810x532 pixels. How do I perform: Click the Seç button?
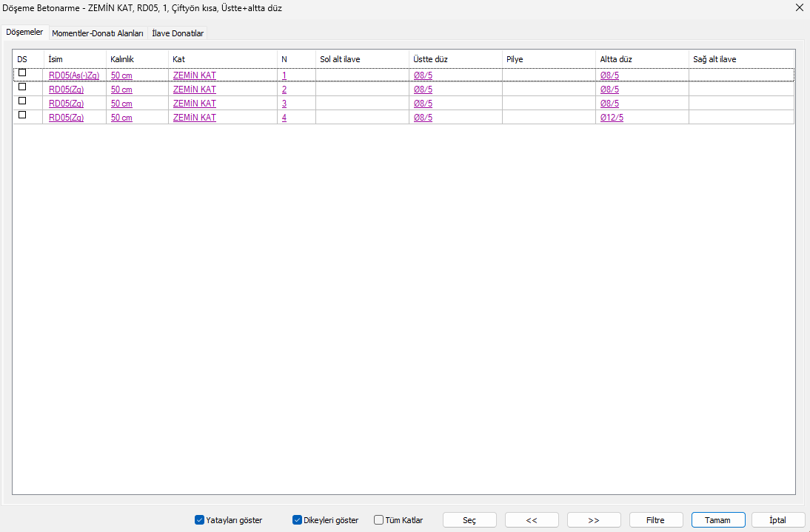469,520
